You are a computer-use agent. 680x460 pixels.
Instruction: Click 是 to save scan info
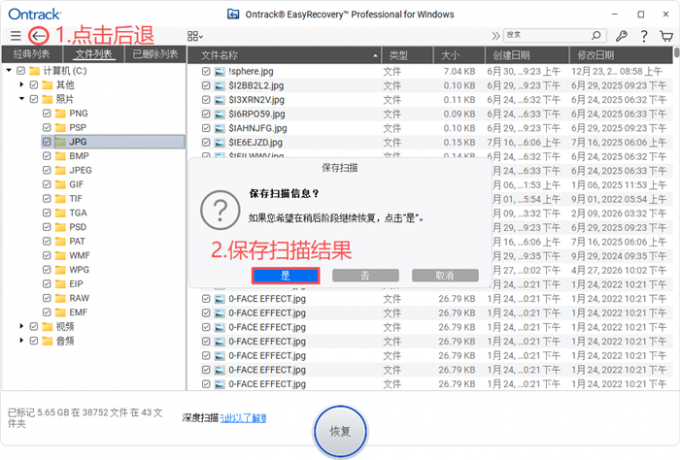click(x=285, y=275)
